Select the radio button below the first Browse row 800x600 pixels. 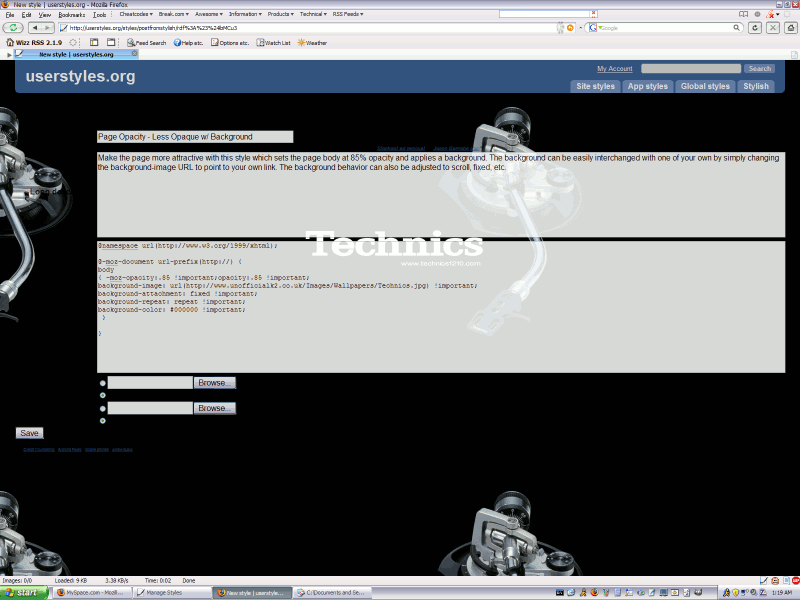[x=103, y=395]
